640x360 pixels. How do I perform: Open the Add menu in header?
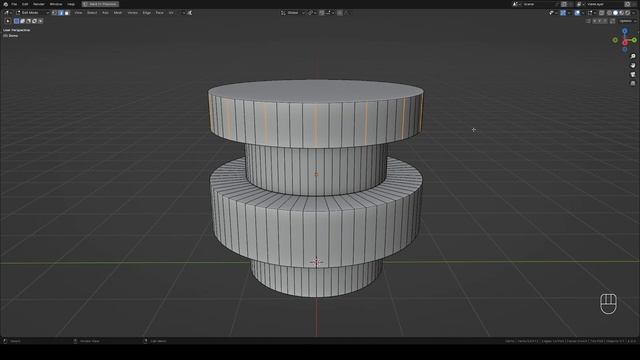pos(105,13)
